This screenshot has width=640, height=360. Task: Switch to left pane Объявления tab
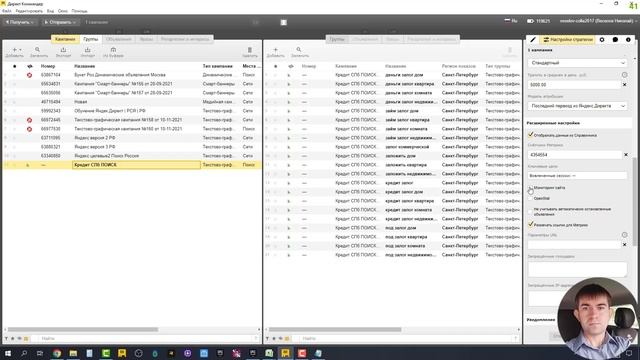click(x=119, y=39)
